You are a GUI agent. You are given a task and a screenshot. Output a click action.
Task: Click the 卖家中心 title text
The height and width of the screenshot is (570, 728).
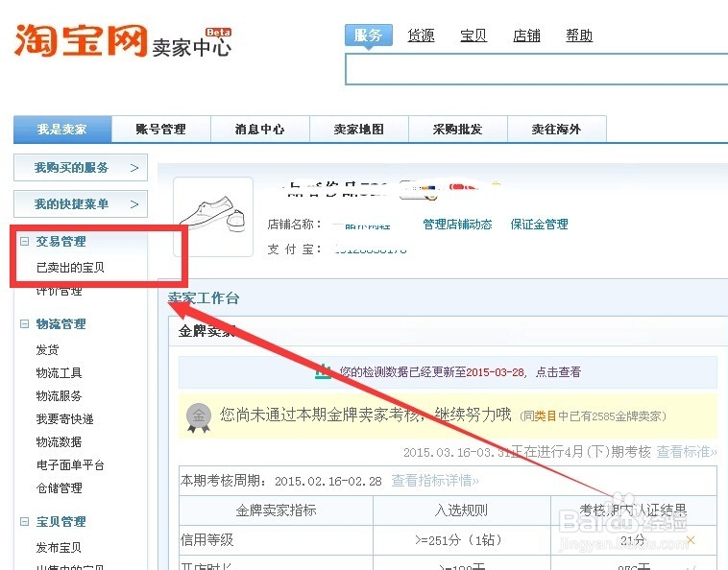[191, 47]
